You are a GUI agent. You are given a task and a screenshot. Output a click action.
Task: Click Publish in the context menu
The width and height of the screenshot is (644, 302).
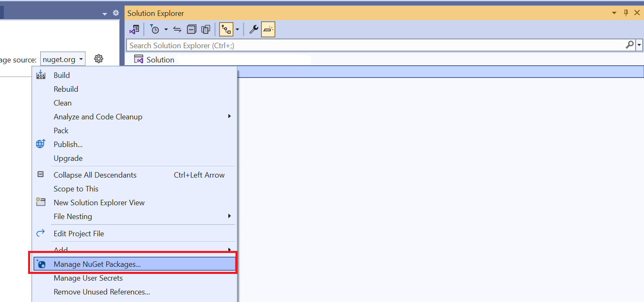(x=67, y=144)
